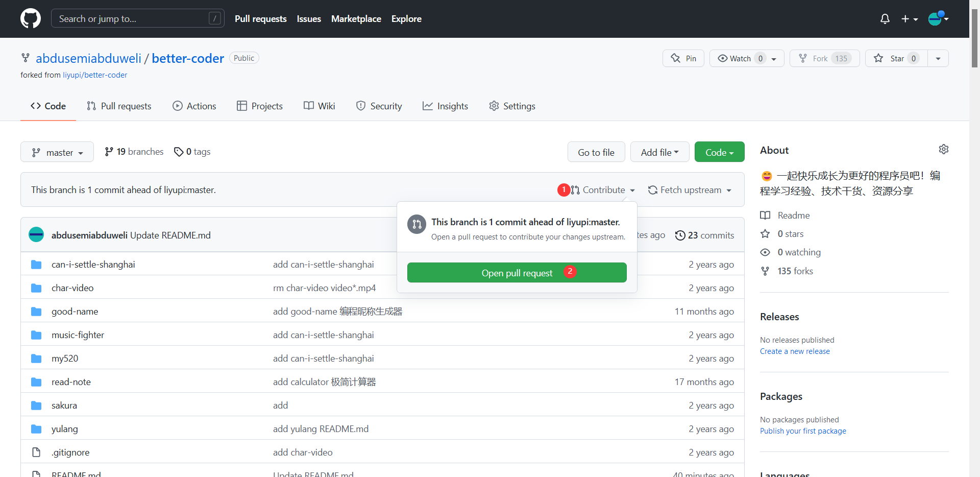Image resolution: width=980 pixels, height=477 pixels.
Task: Open the liyupi/better-coder source repository link
Action: point(95,75)
